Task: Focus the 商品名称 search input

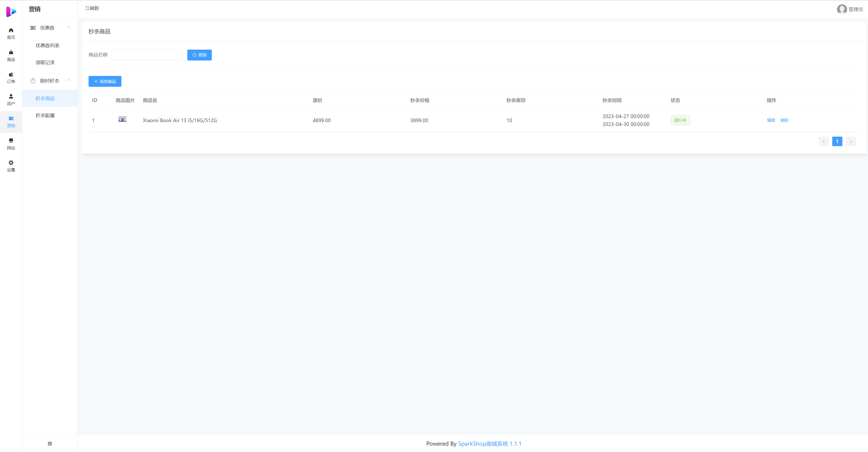Action: [x=147, y=55]
